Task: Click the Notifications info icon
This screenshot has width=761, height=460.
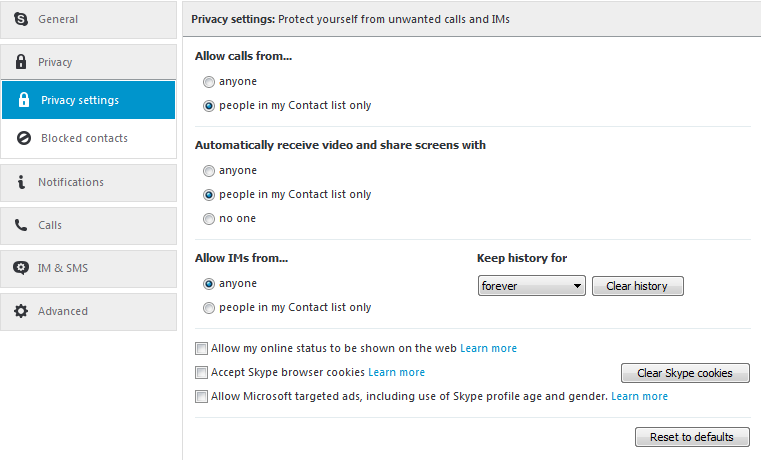Action: tap(21, 182)
